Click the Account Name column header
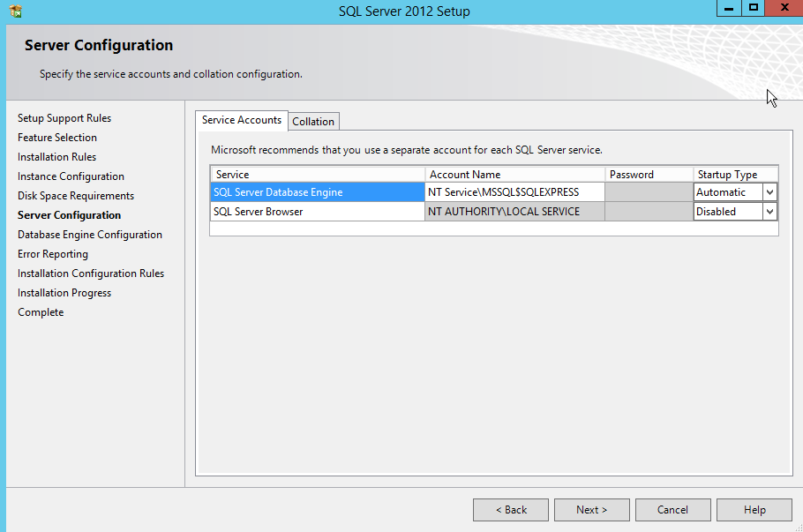 coord(514,175)
